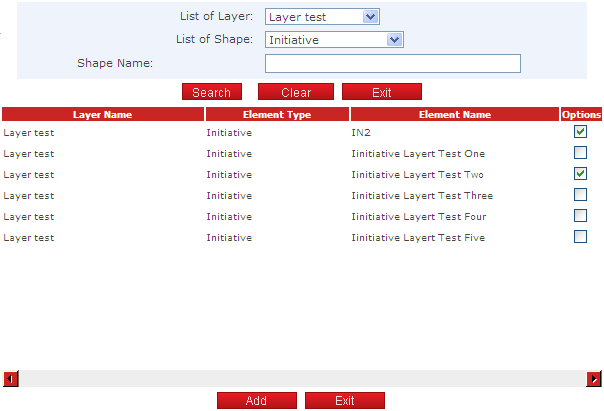The image size is (604, 411).
Task: Uncheck the IN2 element checkbox
Action: point(580,132)
